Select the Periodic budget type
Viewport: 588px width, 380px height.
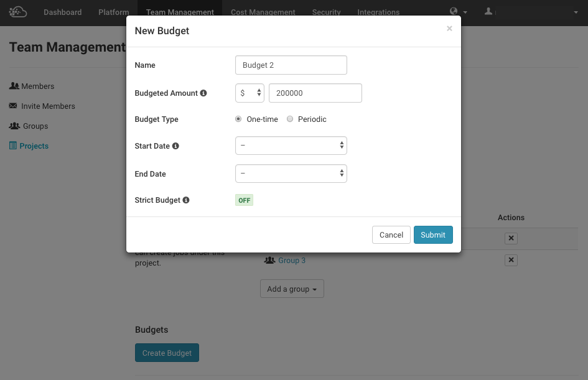[290, 119]
